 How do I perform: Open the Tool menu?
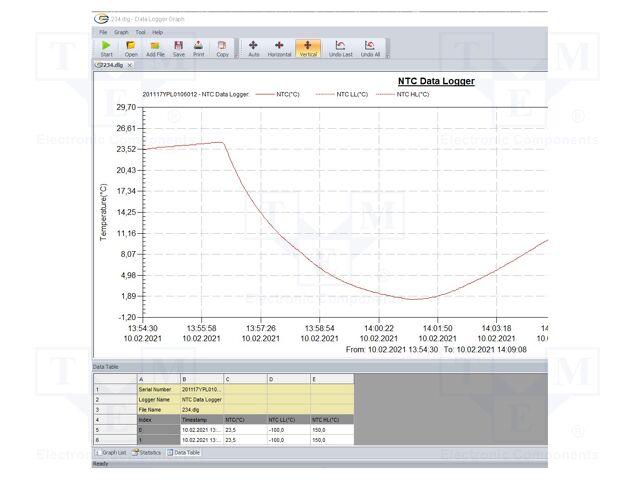point(141,32)
